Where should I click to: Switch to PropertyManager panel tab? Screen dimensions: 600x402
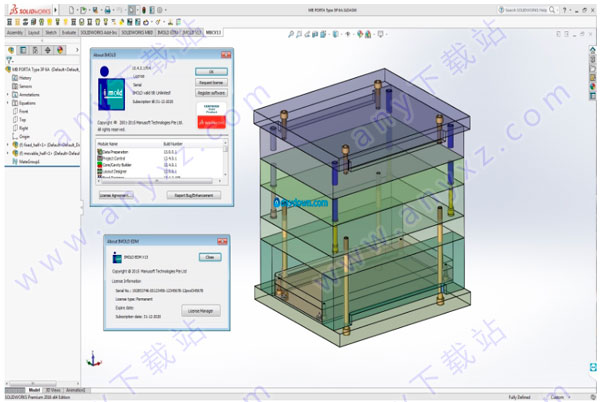pos(23,50)
